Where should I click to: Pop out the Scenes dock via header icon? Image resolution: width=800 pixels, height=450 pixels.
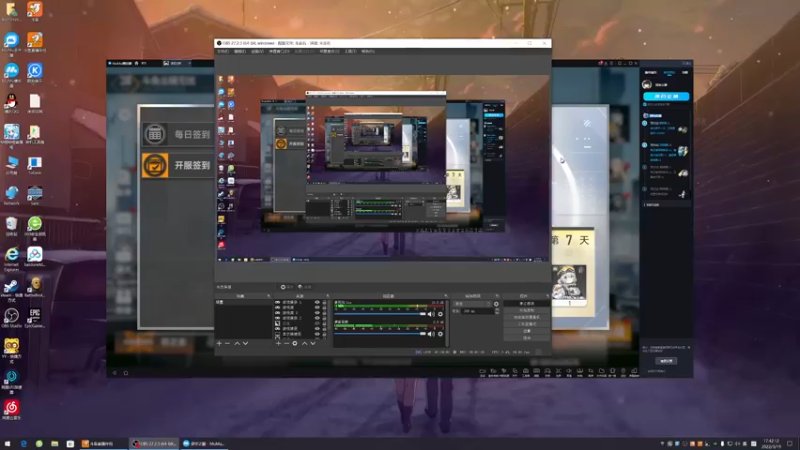[269, 296]
